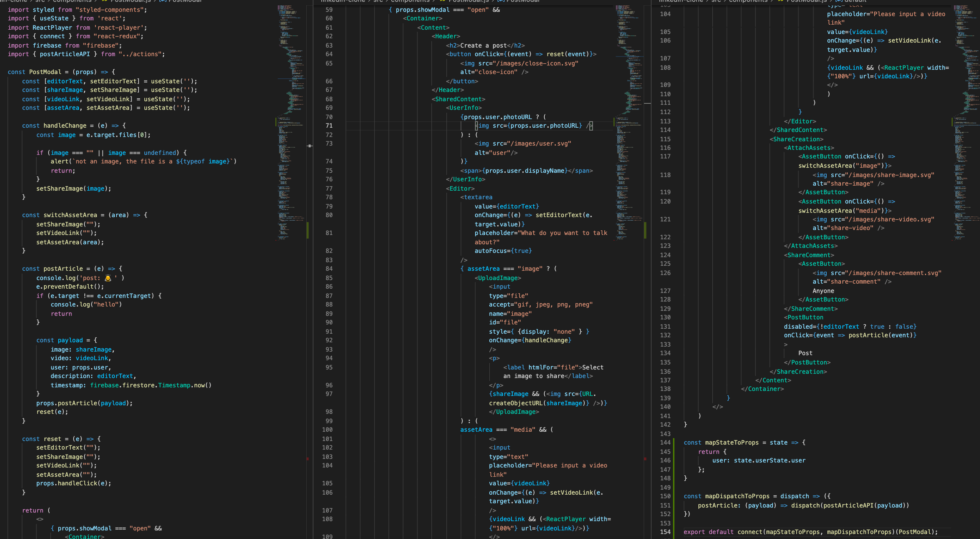The height and width of the screenshot is (539, 980).
Task: Click the onChange={handleChange} attribute
Action: [530, 340]
